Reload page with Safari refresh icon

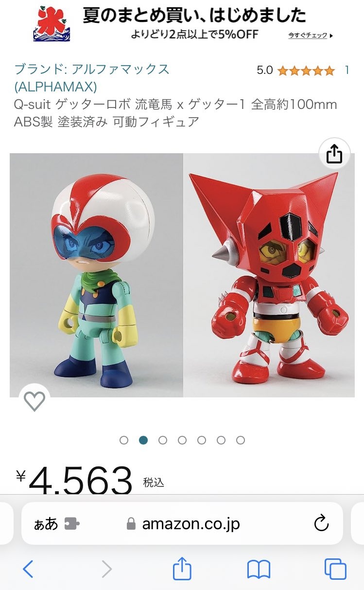point(321,523)
